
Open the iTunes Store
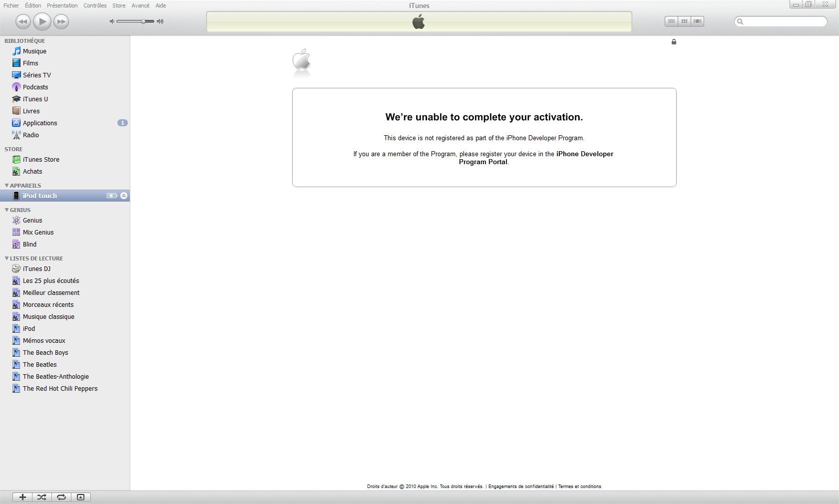pos(65,160)
